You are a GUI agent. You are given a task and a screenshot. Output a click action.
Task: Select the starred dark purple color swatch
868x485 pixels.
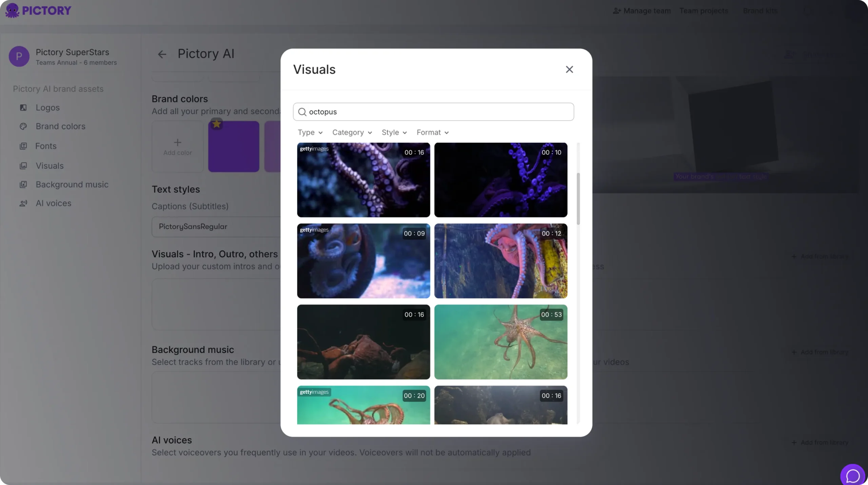[x=234, y=147]
